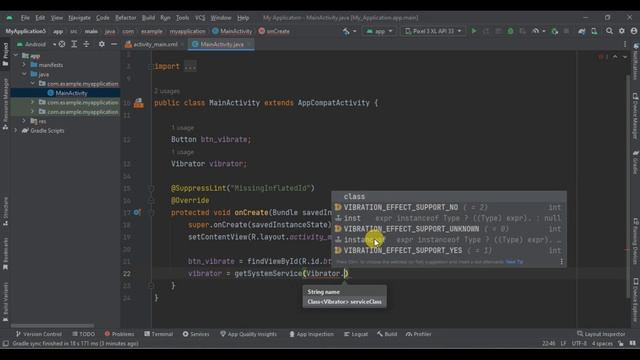Select MainActivity in project tree
This screenshot has width=640, height=360.
coord(67,93)
